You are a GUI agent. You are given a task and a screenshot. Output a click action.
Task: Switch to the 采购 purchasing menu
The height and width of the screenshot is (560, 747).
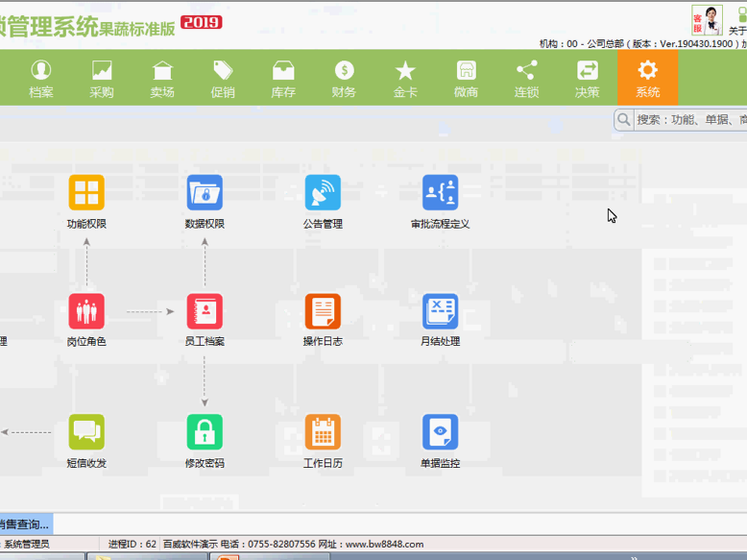(x=102, y=78)
